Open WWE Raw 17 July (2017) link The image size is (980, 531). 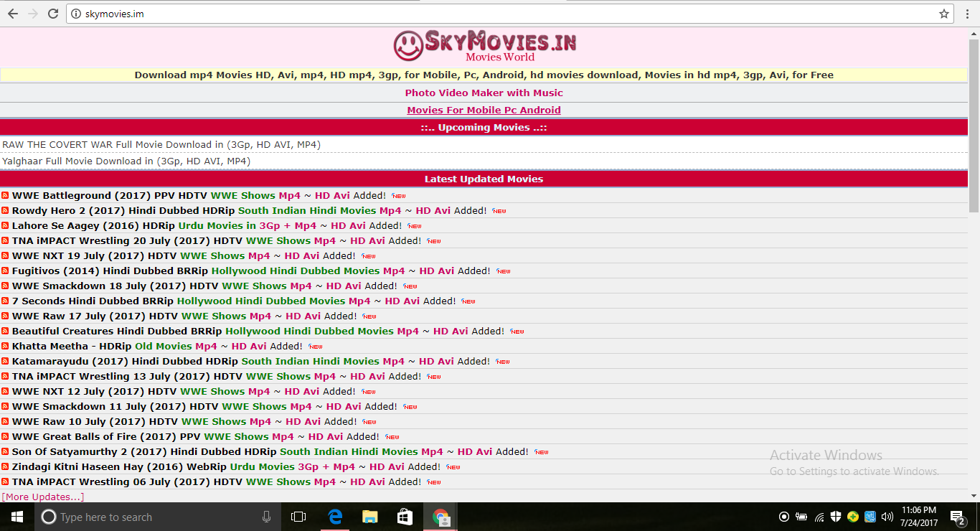(95, 316)
